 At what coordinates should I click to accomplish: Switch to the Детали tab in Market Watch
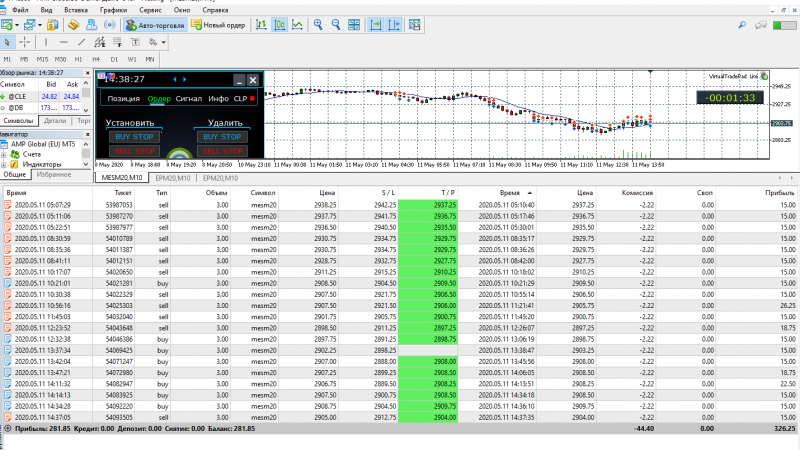click(55, 120)
